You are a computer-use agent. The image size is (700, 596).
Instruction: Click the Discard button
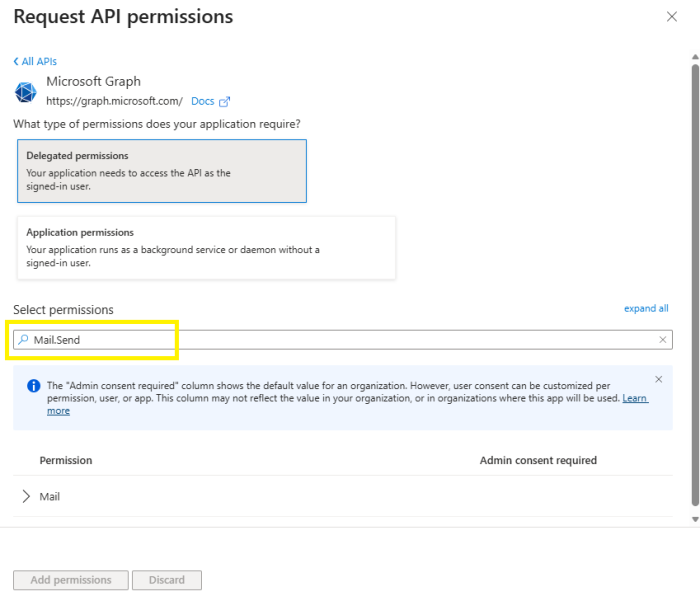tap(168, 580)
